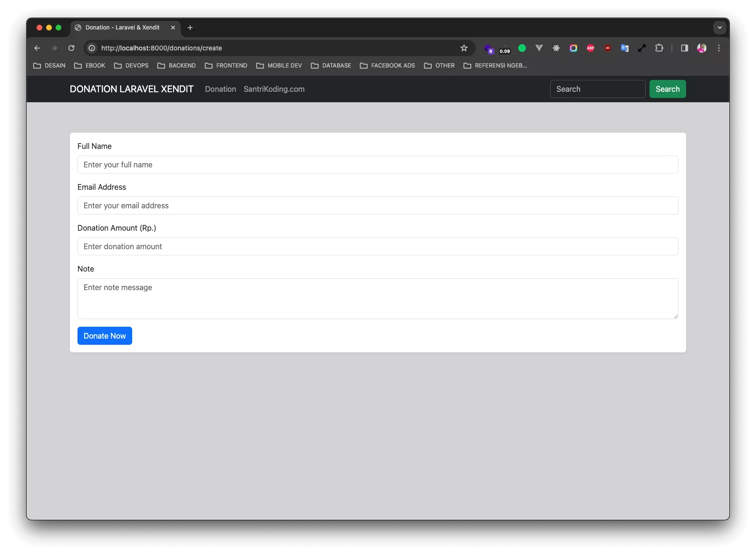
Task: Open the extension showing 0.09
Action: (x=505, y=49)
